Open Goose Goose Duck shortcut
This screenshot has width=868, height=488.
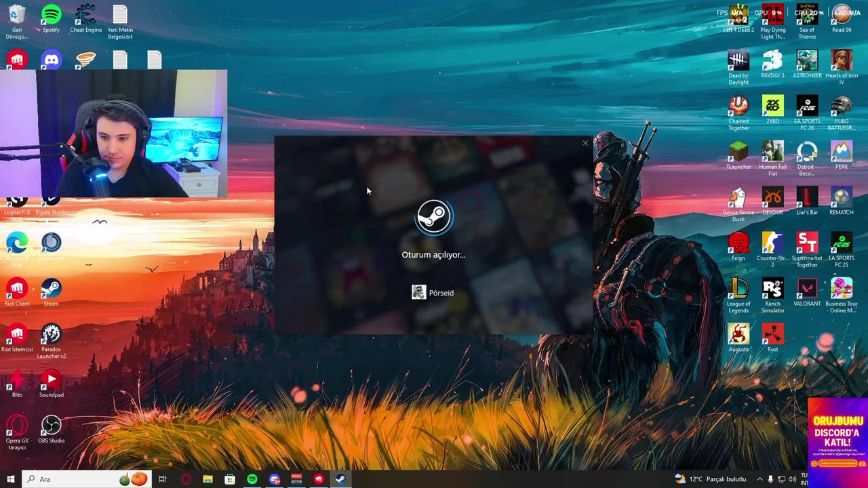coord(738,204)
